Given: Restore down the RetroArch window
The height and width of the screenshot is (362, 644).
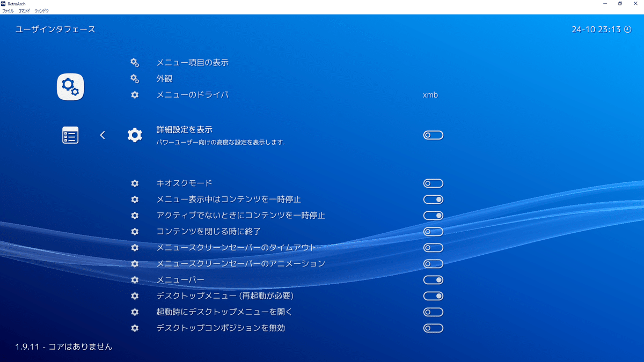Looking at the screenshot, I should pos(620,3).
